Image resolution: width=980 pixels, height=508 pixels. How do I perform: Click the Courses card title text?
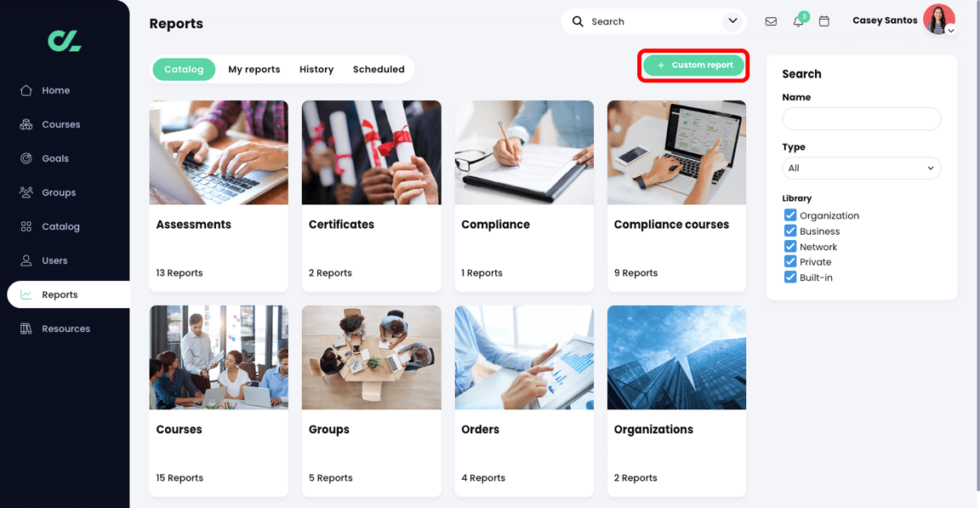point(179,429)
